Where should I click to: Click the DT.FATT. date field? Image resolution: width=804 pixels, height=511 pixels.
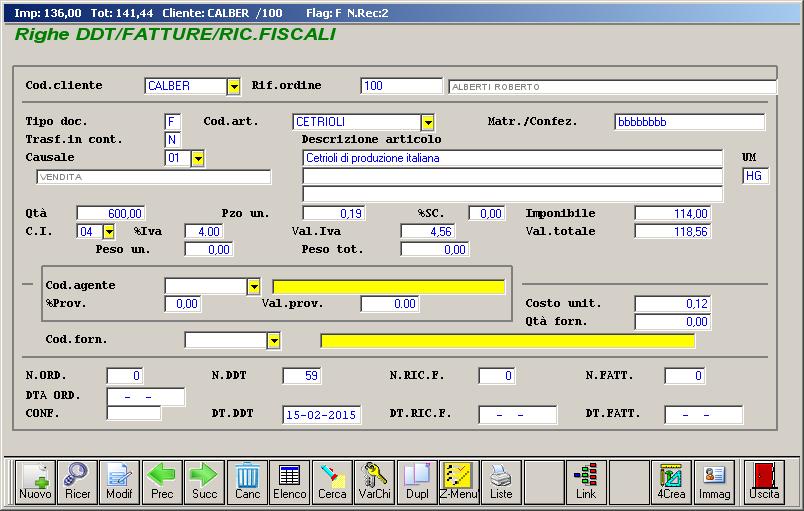pos(704,415)
